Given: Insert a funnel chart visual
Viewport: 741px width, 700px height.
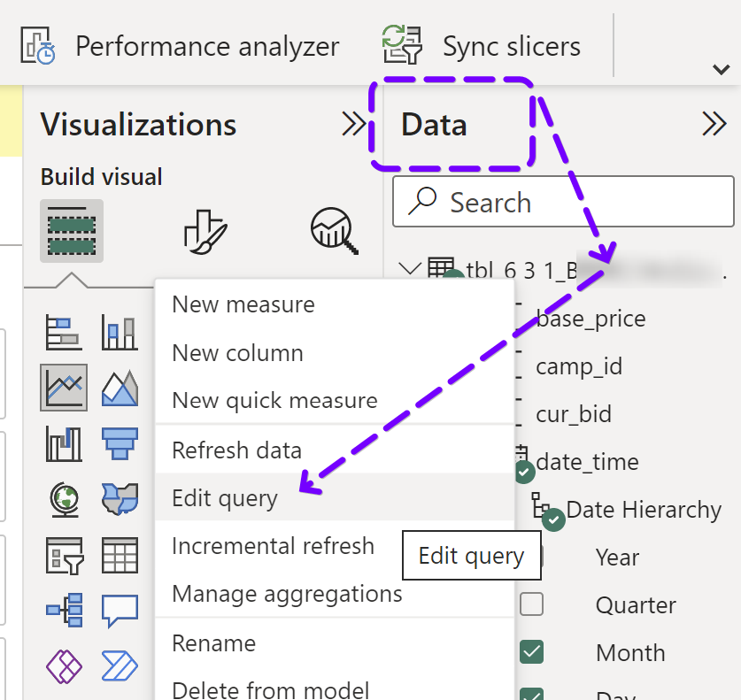Looking at the screenshot, I should coord(120,442).
